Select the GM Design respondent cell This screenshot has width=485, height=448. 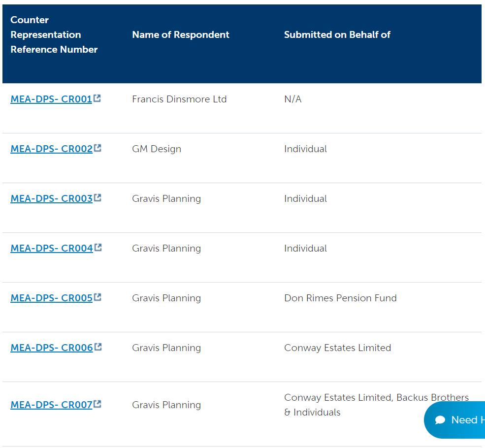pyautogui.click(x=157, y=149)
